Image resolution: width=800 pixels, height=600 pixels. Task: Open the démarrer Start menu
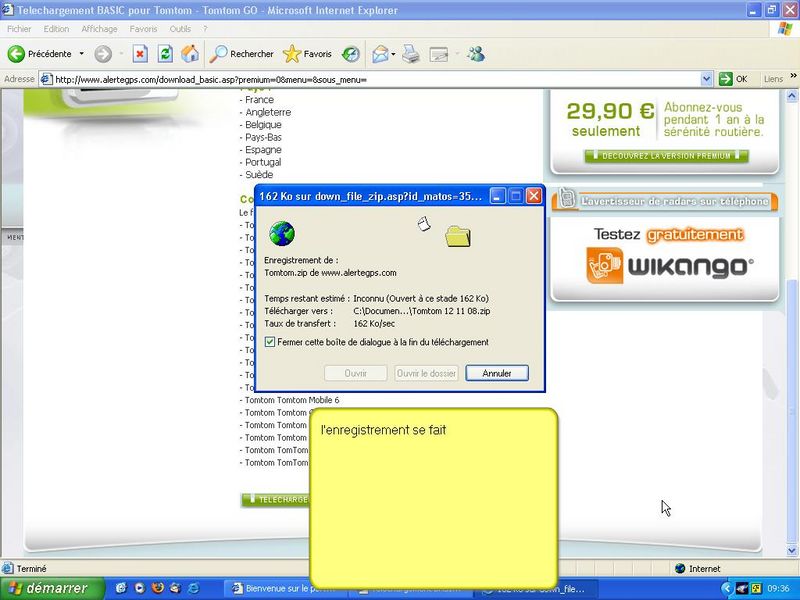[52, 588]
